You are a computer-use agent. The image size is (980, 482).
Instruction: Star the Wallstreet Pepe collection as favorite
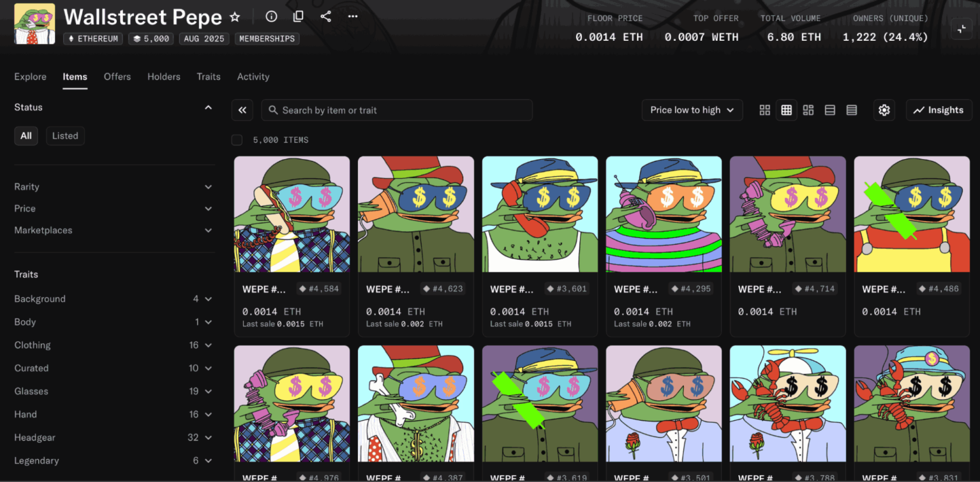(x=235, y=17)
